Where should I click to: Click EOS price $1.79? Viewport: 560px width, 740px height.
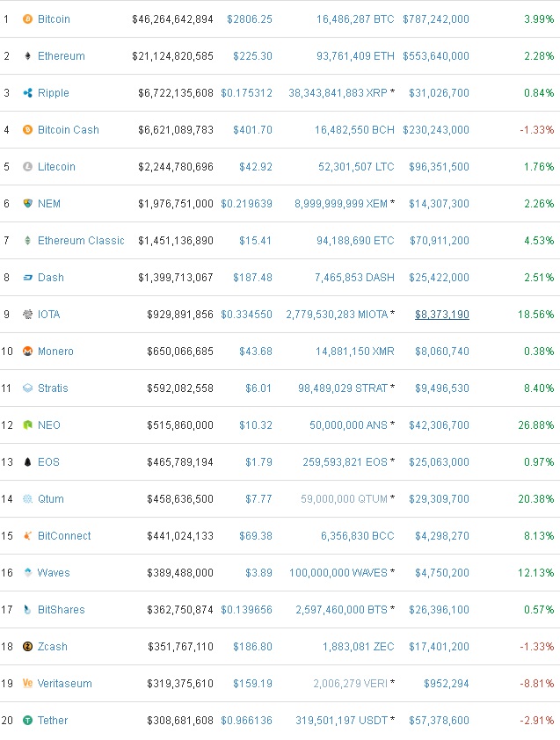(x=258, y=462)
